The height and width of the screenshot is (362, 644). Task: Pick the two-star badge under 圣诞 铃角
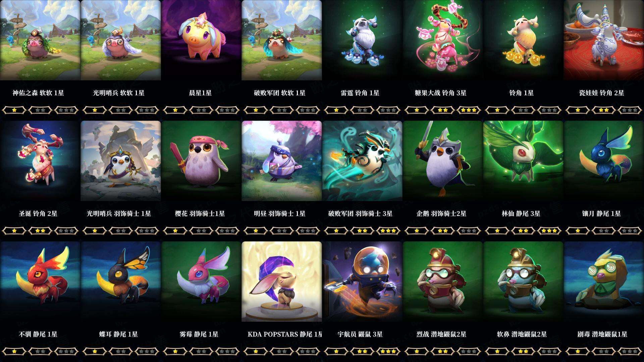coord(40,231)
